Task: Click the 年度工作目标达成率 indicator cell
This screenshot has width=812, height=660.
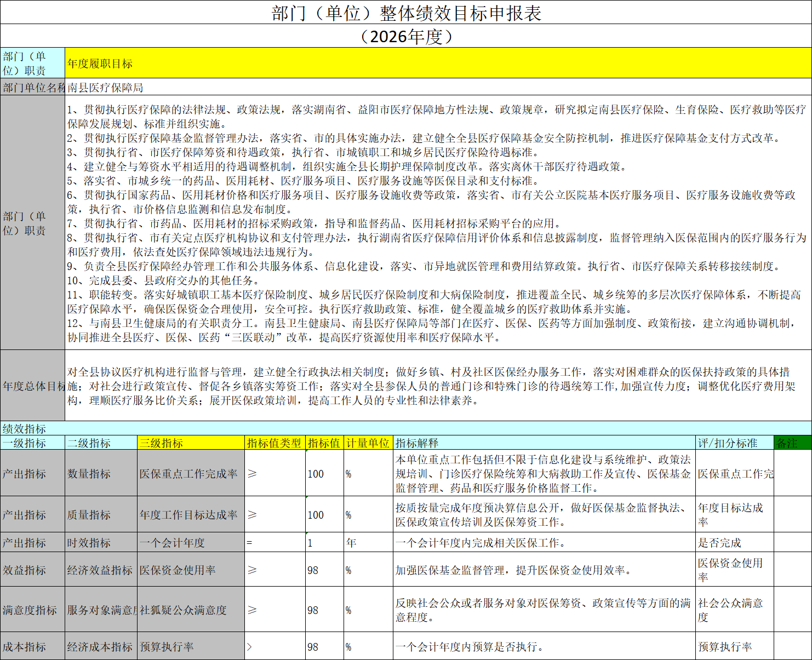Action: 191,515
